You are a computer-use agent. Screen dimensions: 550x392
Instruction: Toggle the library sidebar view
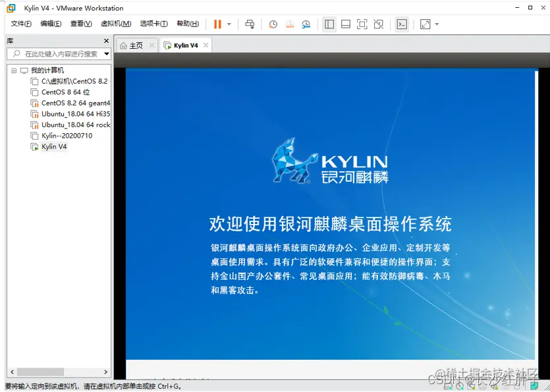(329, 24)
